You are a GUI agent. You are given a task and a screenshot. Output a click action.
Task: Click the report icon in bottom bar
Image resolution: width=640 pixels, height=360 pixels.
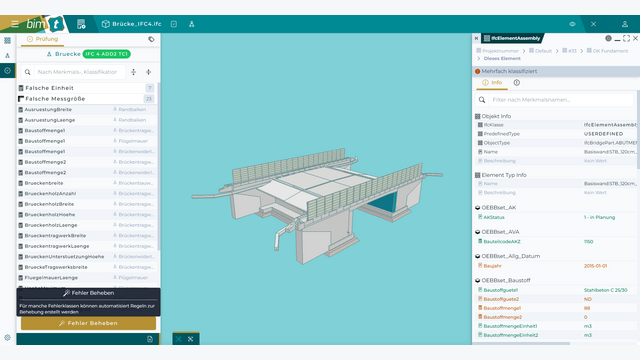150,339
